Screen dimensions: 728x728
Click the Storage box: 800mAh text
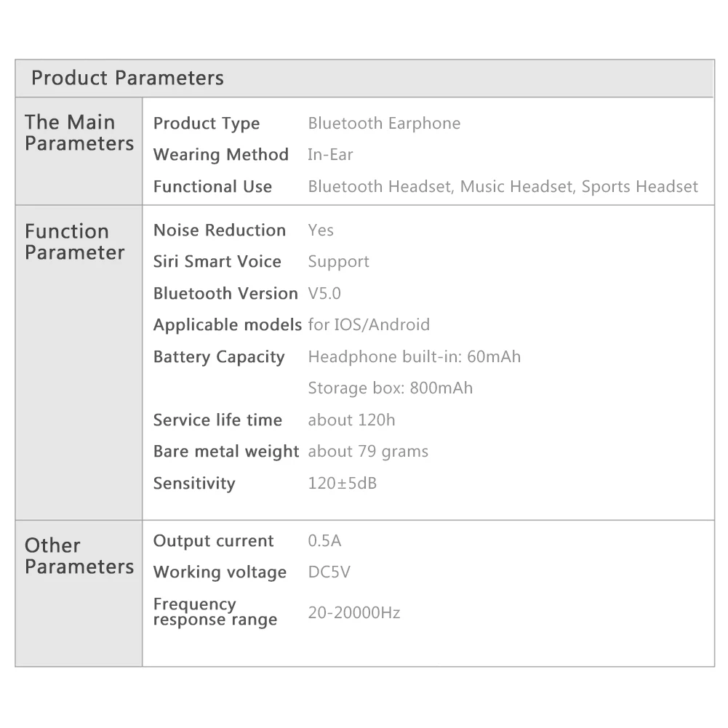[390, 388]
